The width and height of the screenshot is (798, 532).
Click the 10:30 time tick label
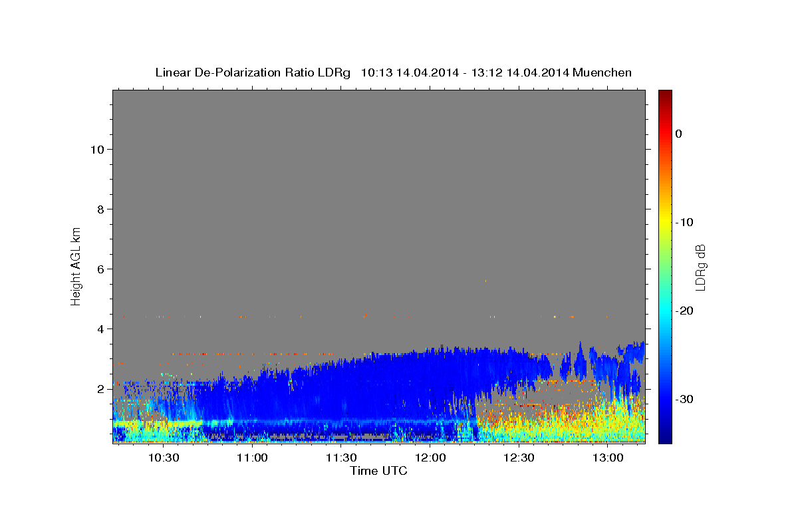pyautogui.click(x=163, y=458)
